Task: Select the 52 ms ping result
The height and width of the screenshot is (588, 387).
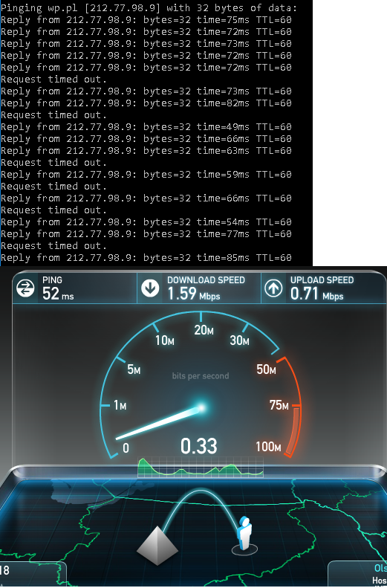Action: click(x=58, y=294)
